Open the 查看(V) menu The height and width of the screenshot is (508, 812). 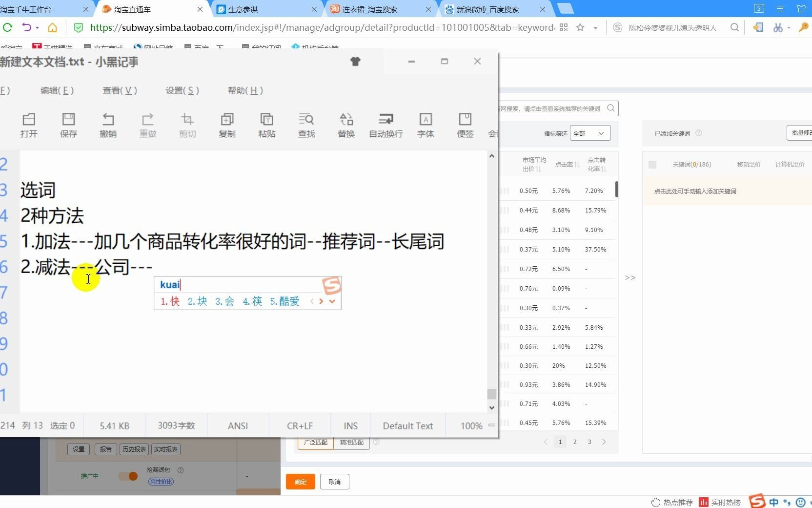point(120,90)
